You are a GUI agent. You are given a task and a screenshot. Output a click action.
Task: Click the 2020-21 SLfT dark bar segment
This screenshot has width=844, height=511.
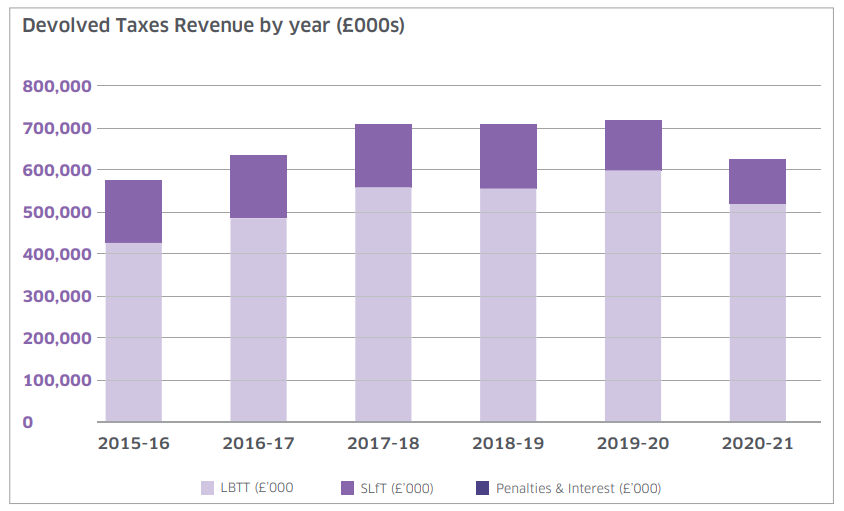click(758, 182)
